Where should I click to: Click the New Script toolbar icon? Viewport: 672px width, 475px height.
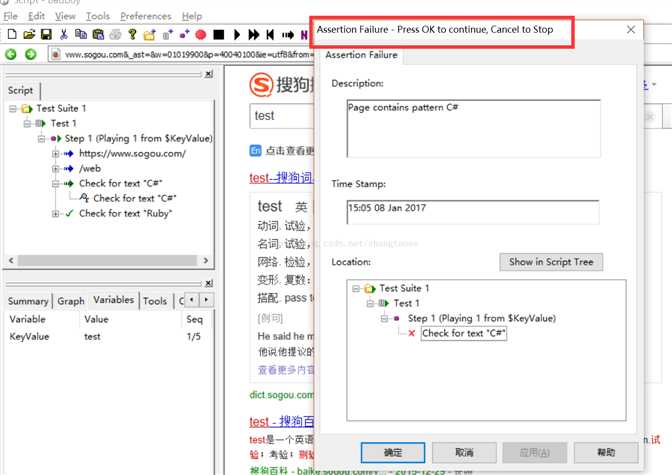[x=12, y=34]
